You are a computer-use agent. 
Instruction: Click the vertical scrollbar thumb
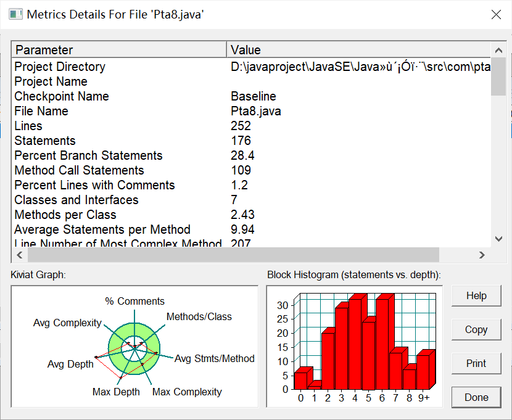[x=498, y=76]
